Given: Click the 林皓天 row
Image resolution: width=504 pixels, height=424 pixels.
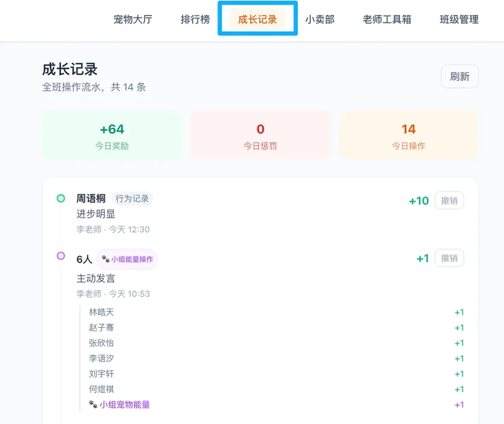Looking at the screenshot, I should [277, 312].
